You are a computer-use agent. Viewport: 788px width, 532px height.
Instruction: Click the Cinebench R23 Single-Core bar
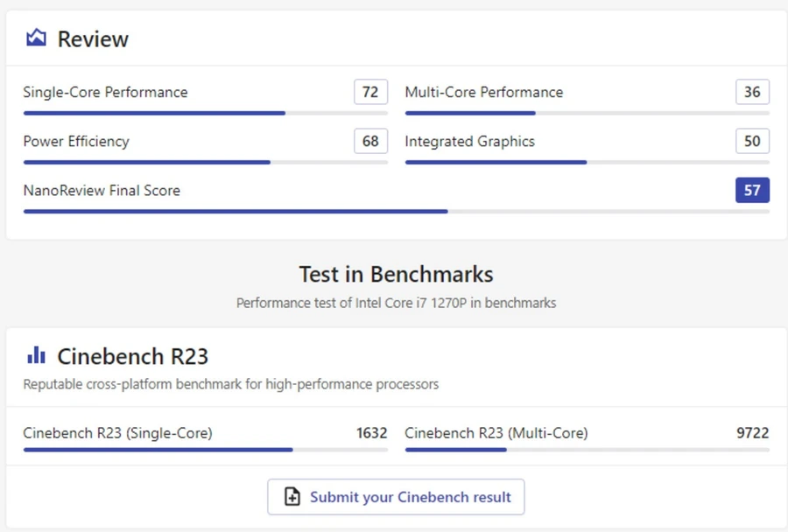[206, 450]
